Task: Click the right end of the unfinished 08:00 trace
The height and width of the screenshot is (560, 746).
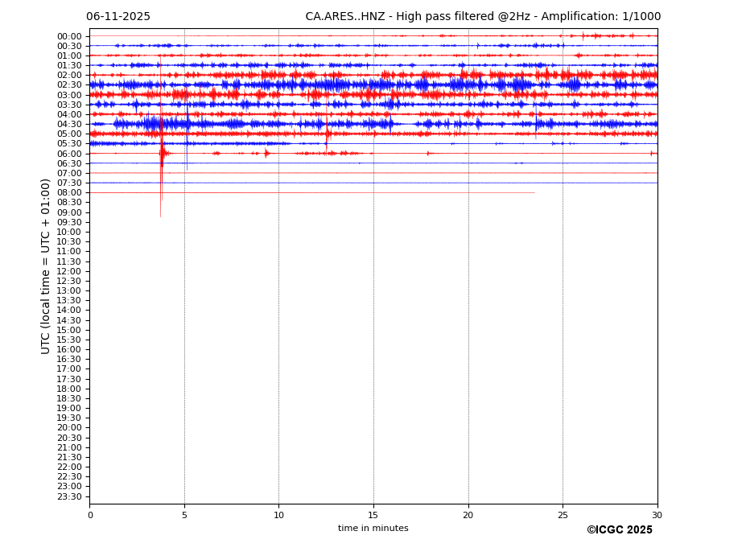Action: pyautogui.click(x=534, y=192)
